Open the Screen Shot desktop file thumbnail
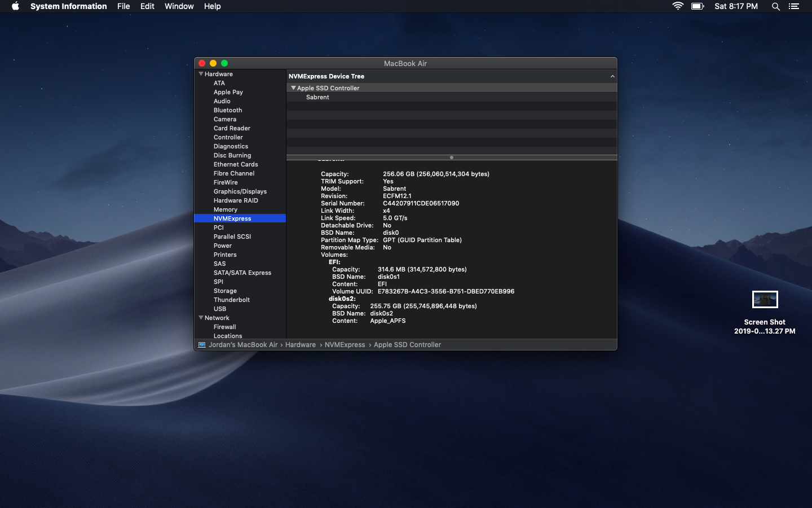This screenshot has width=812, height=508. tap(765, 300)
